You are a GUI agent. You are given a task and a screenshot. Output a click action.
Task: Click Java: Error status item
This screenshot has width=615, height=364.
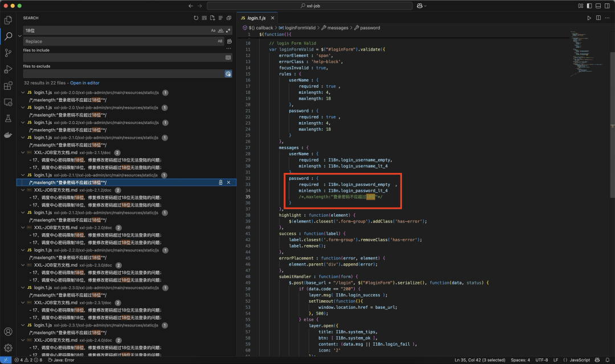[x=61, y=360]
